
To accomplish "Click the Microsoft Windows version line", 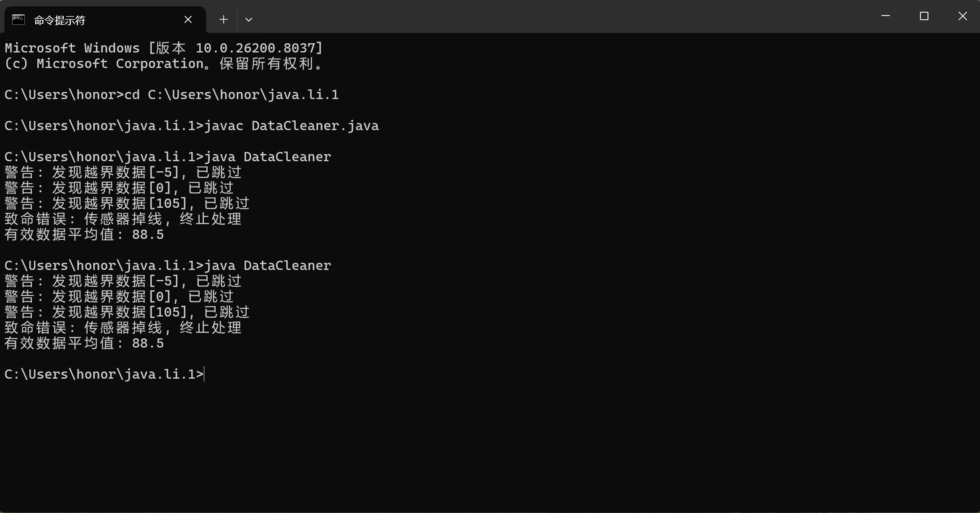I will coord(164,48).
